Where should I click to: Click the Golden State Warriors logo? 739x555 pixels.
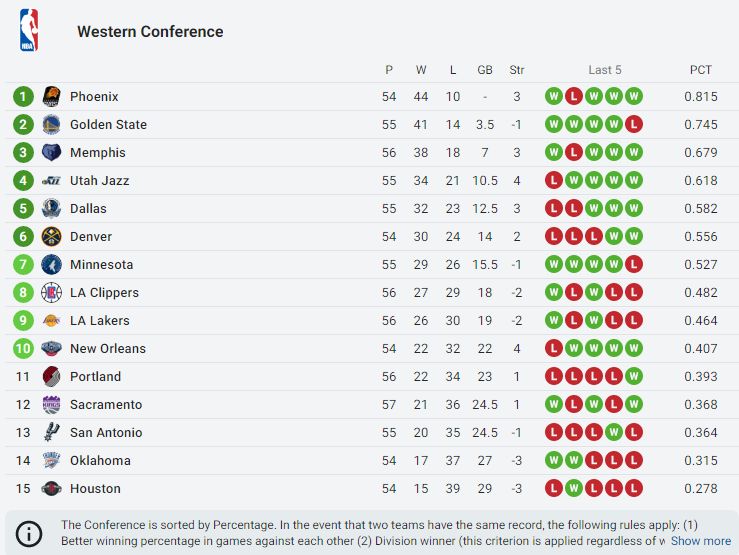(x=51, y=125)
